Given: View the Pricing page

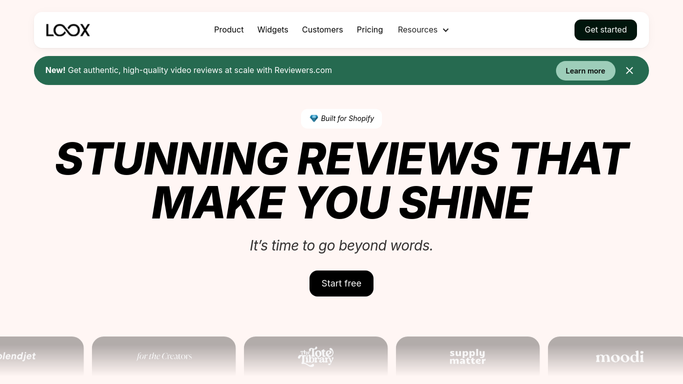Looking at the screenshot, I should point(370,30).
